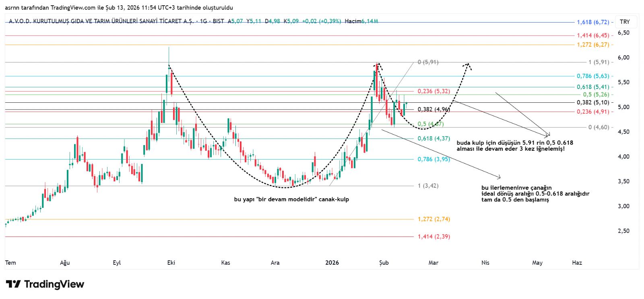Click the A.V.O.D. Kurutulmuş Gıda symbol title

[101, 21]
